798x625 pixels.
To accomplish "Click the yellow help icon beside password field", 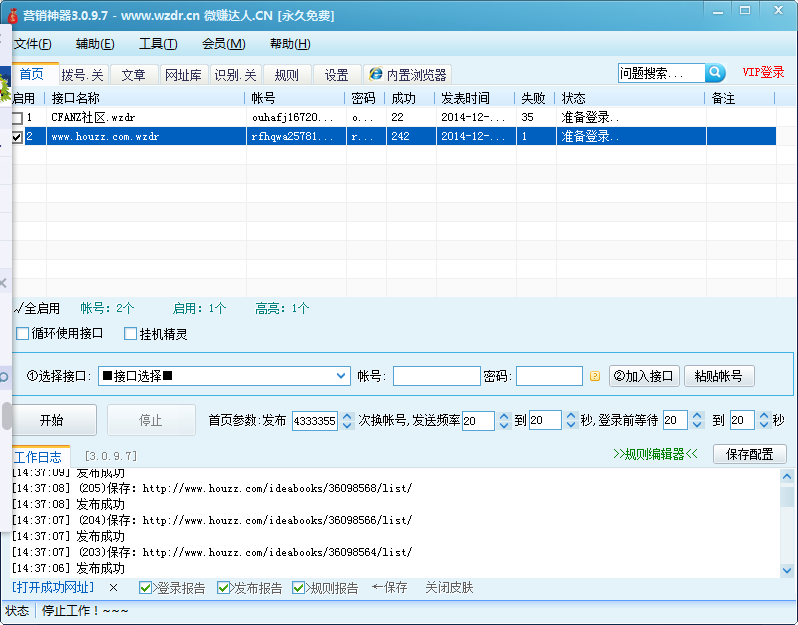I will [x=595, y=377].
